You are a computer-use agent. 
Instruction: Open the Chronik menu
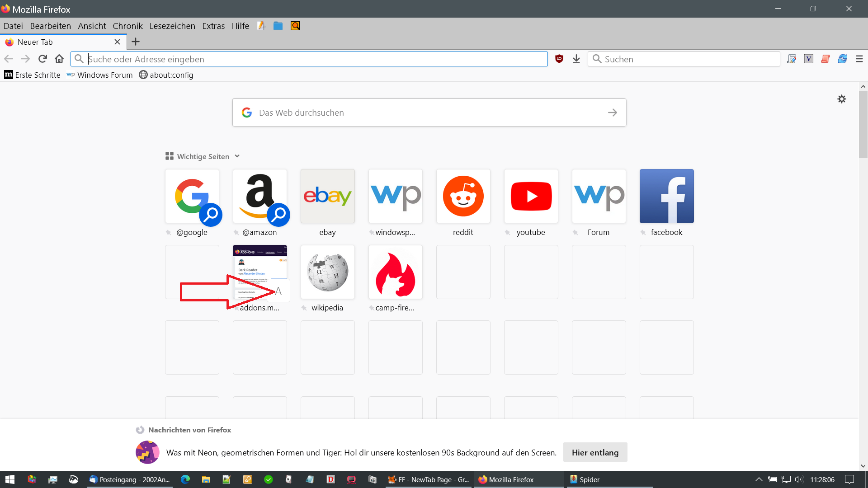[x=127, y=26]
